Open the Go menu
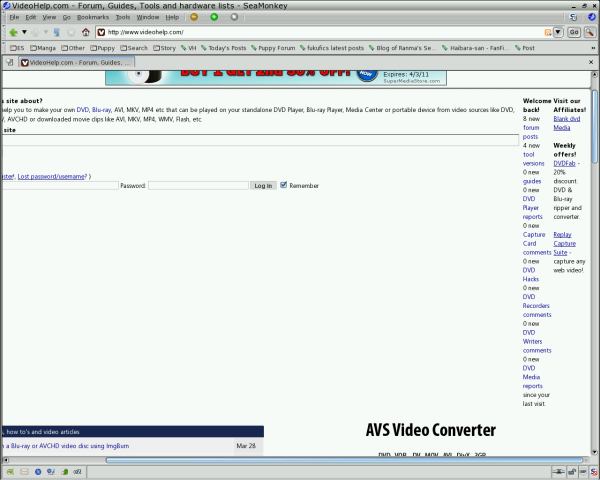The image size is (600, 480). 67,17
